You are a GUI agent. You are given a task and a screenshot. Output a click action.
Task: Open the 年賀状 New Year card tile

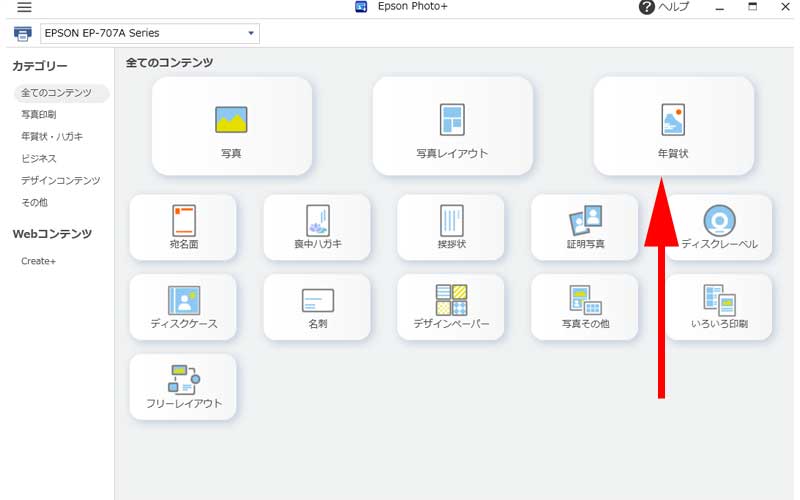(x=673, y=126)
